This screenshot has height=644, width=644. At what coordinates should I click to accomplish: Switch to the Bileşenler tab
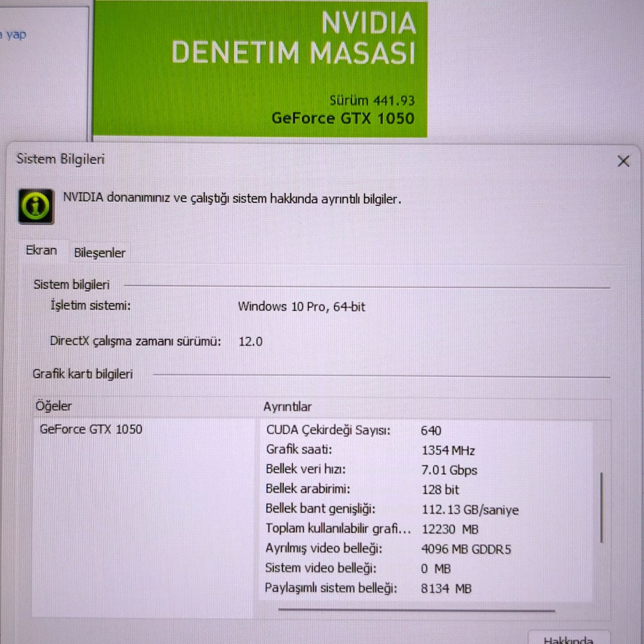pos(100,253)
